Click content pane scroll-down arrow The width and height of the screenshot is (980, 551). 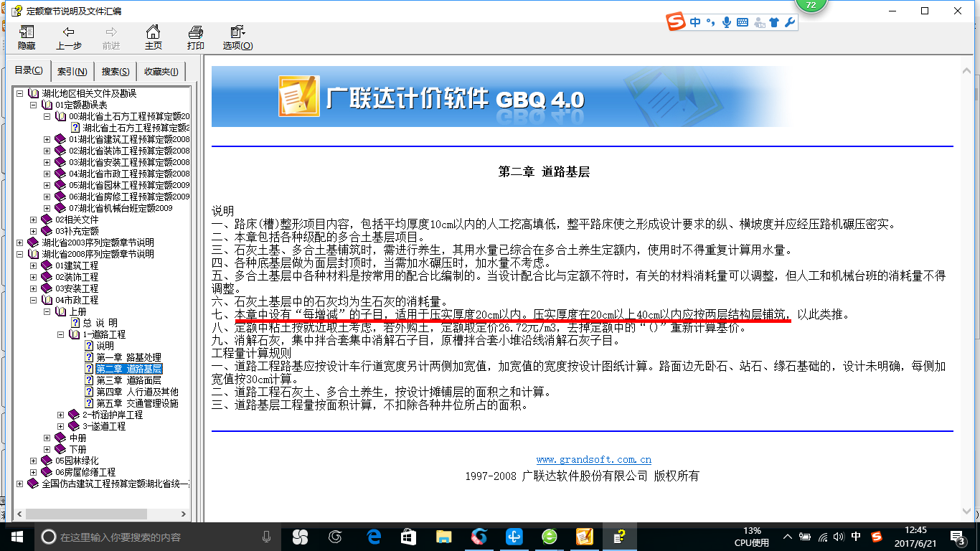(x=968, y=512)
